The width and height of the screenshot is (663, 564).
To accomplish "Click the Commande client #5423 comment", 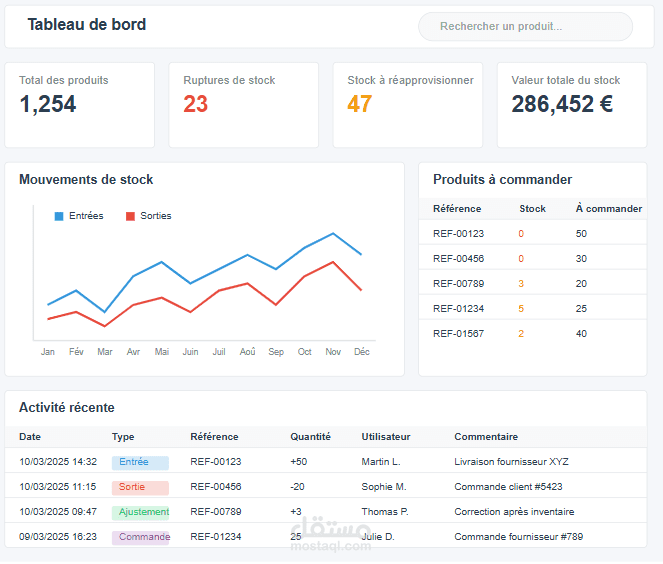I will coord(508,487).
